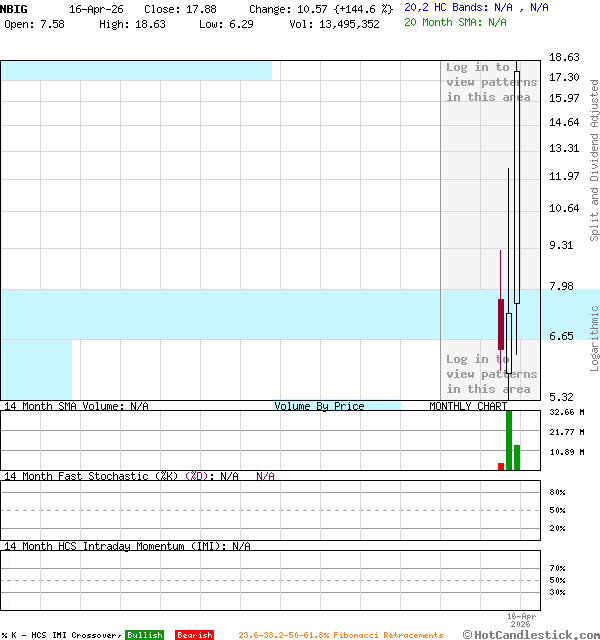Select the lower 'Log in to view patterns' notice
600x640 pixels.
pos(490,374)
